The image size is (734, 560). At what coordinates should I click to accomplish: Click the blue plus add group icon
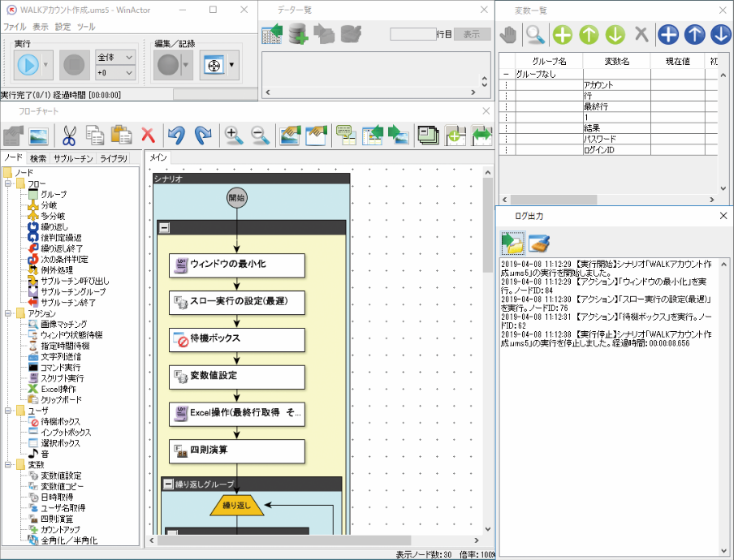tap(668, 35)
